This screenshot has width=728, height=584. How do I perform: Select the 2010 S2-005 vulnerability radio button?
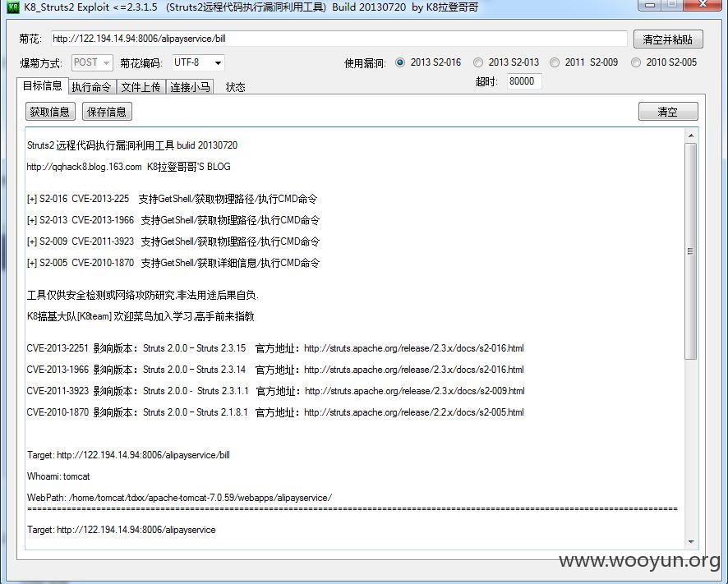[636, 62]
